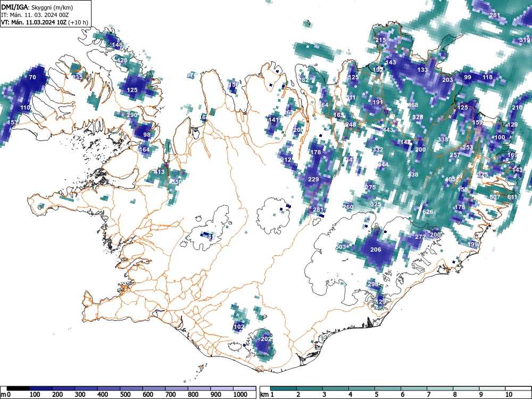Click the VT valid time 10Z line

click(45, 22)
